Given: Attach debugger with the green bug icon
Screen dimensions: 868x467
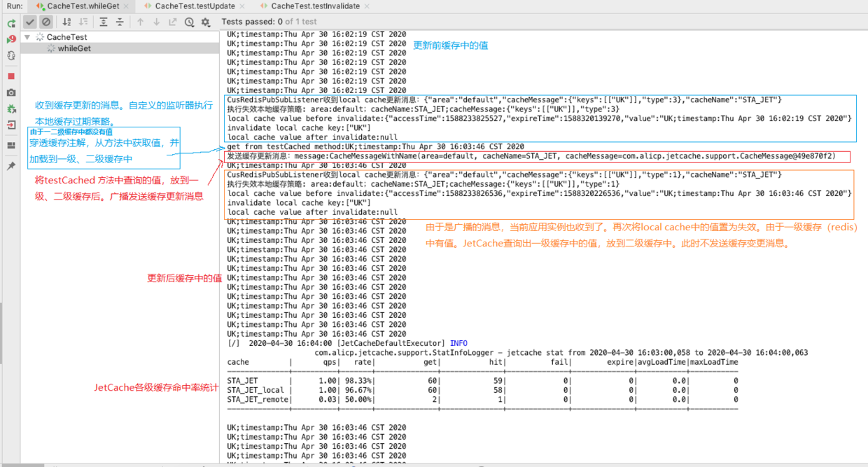Looking at the screenshot, I should (11, 109).
